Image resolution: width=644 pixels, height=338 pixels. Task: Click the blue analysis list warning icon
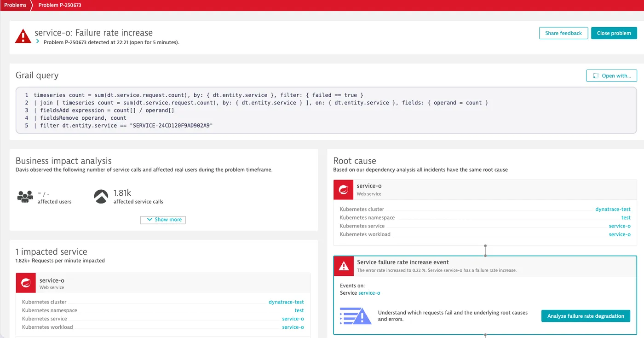tap(355, 316)
